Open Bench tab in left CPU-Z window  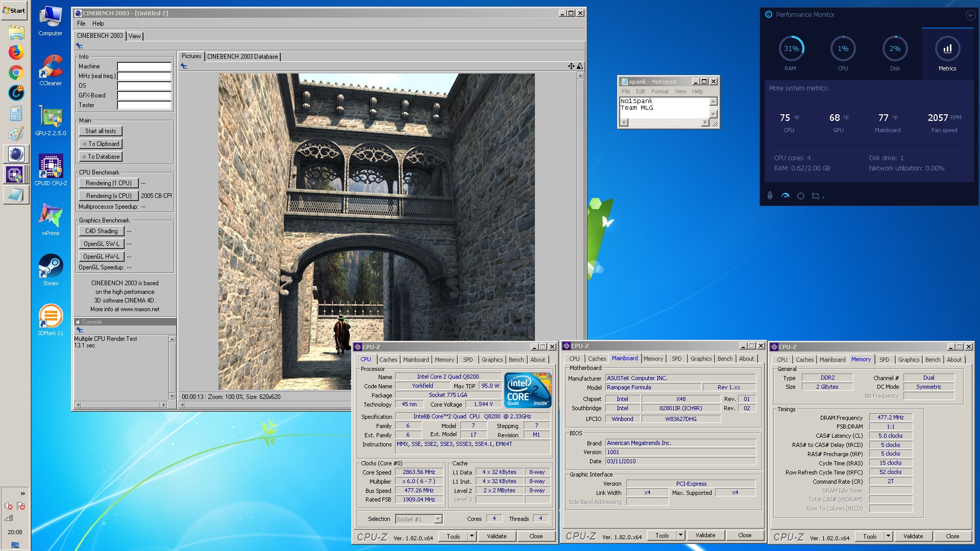pyautogui.click(x=516, y=360)
